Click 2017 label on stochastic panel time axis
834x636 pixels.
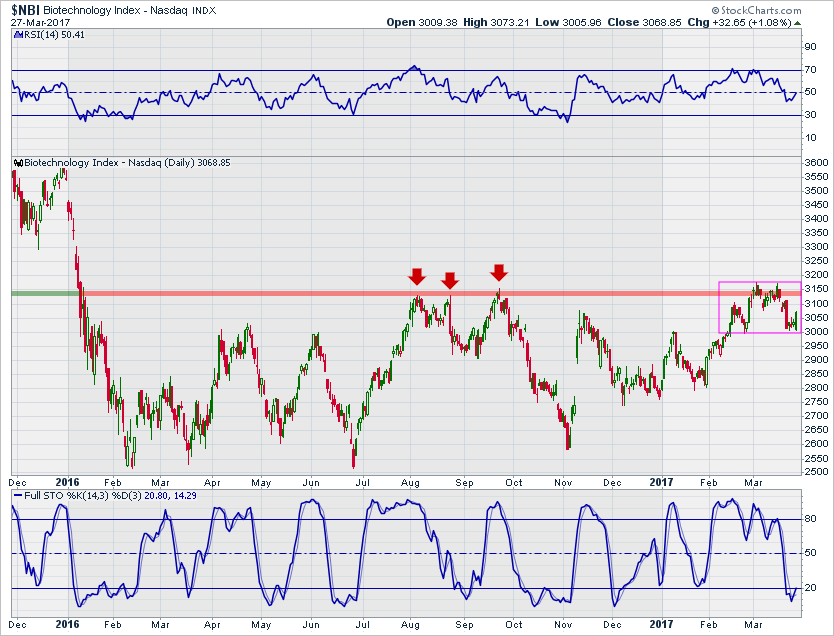[x=661, y=624]
